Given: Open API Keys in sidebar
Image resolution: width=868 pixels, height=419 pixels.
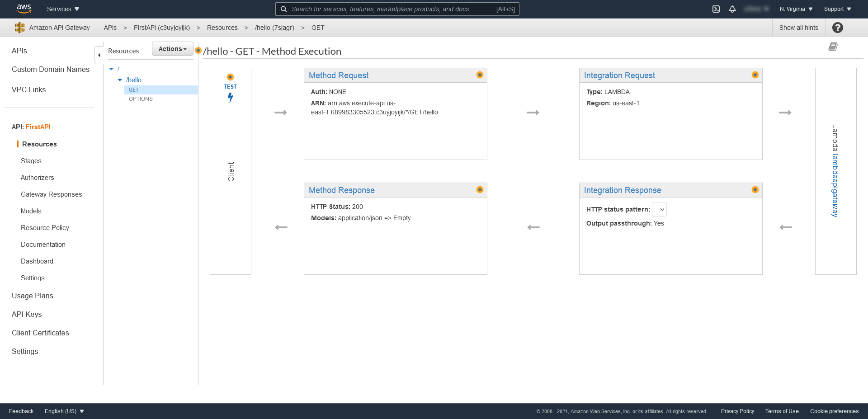Looking at the screenshot, I should 27,314.
